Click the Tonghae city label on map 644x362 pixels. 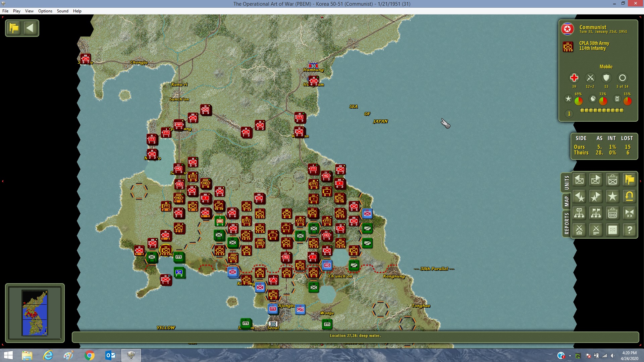pos(421,306)
